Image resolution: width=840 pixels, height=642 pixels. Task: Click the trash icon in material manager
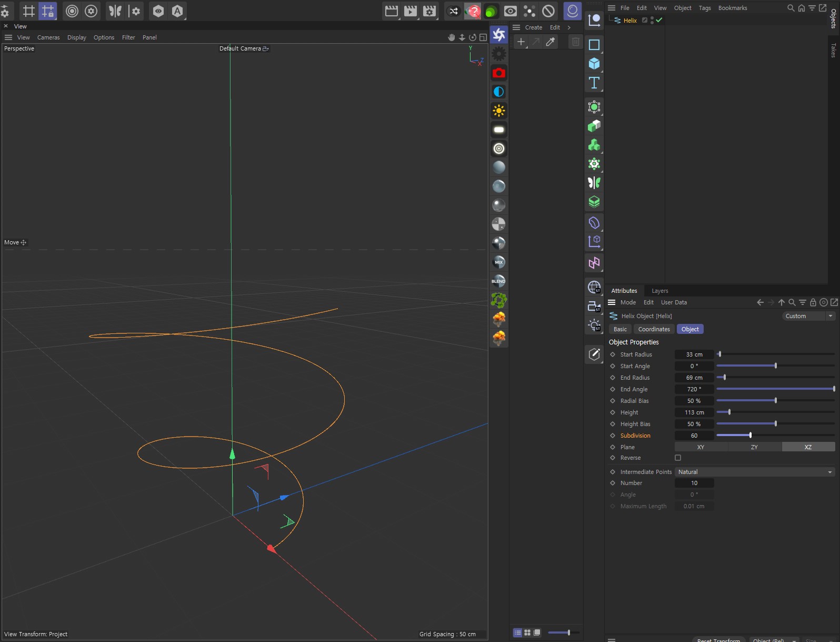[576, 42]
